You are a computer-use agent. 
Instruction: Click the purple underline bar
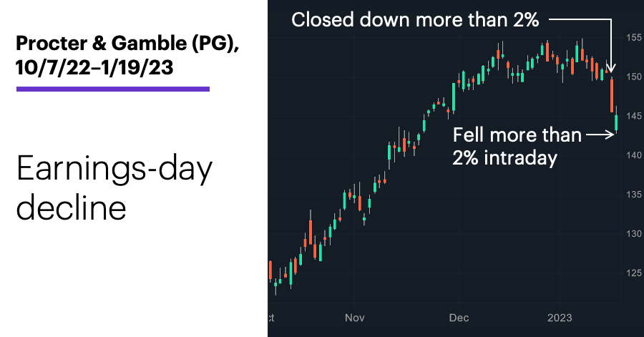pos(113,89)
